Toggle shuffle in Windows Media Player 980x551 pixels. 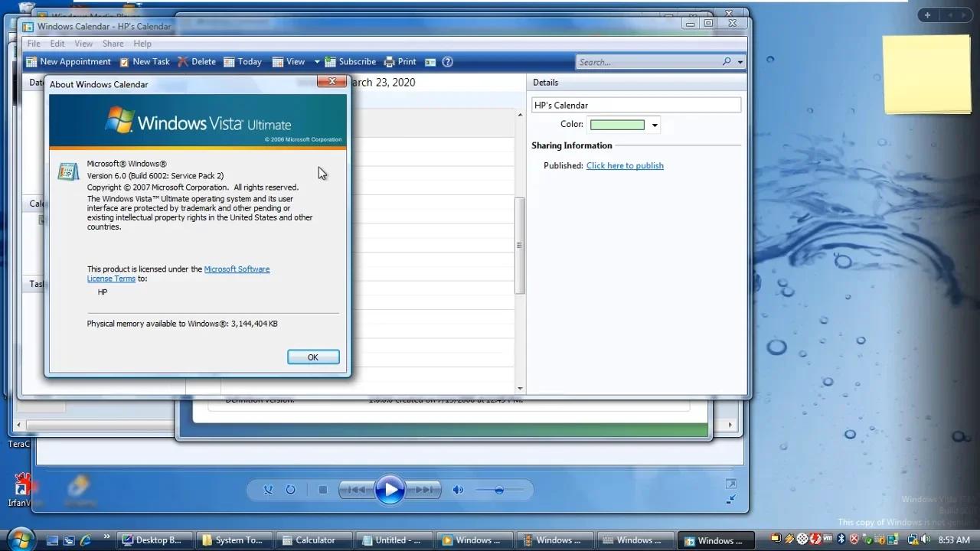(268, 490)
